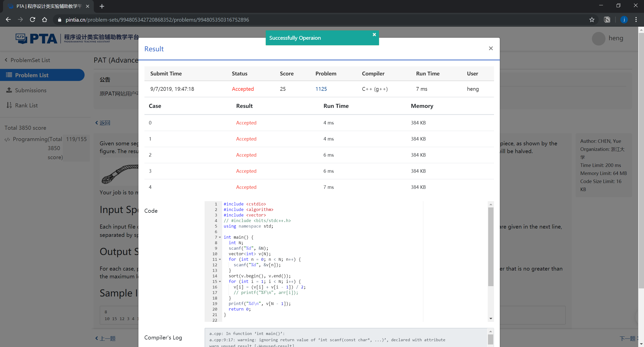Screen dimensions: 644x347
Task: Click Accepted status in submission row
Action: click(243, 89)
